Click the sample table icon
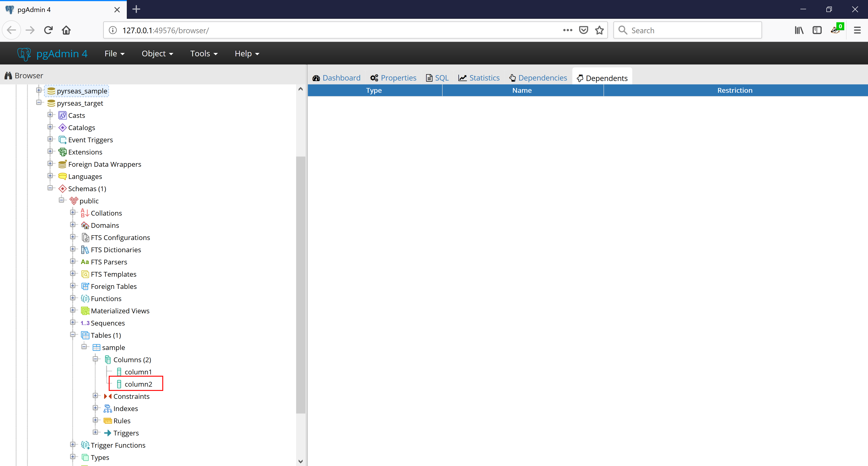868x466 pixels. 96,347
